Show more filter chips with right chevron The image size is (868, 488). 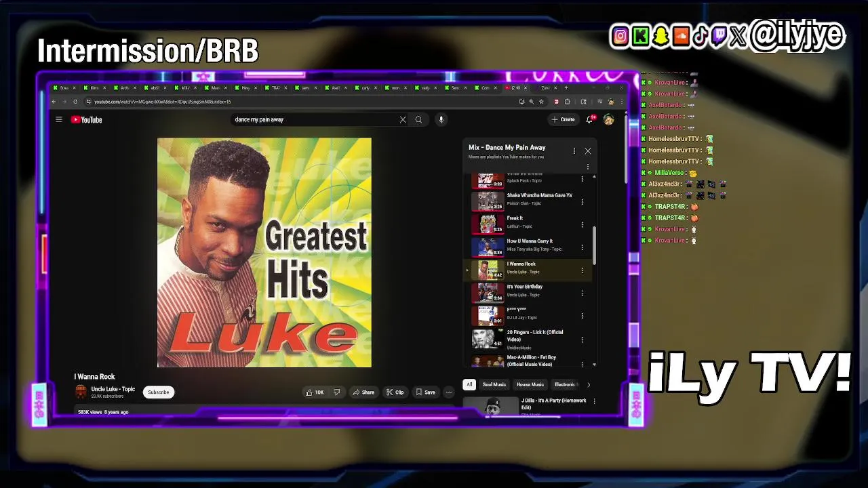[588, 384]
